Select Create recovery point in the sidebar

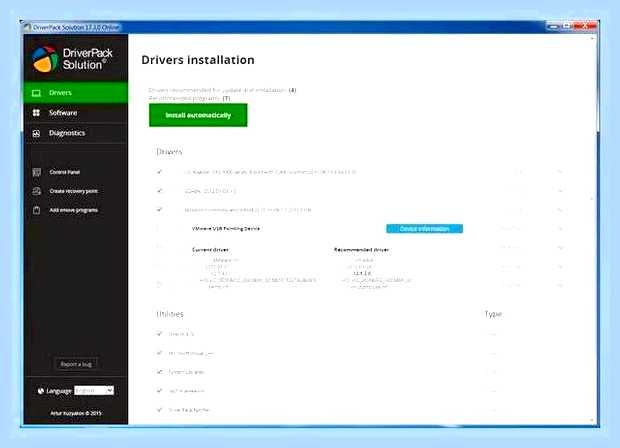pyautogui.click(x=65, y=191)
